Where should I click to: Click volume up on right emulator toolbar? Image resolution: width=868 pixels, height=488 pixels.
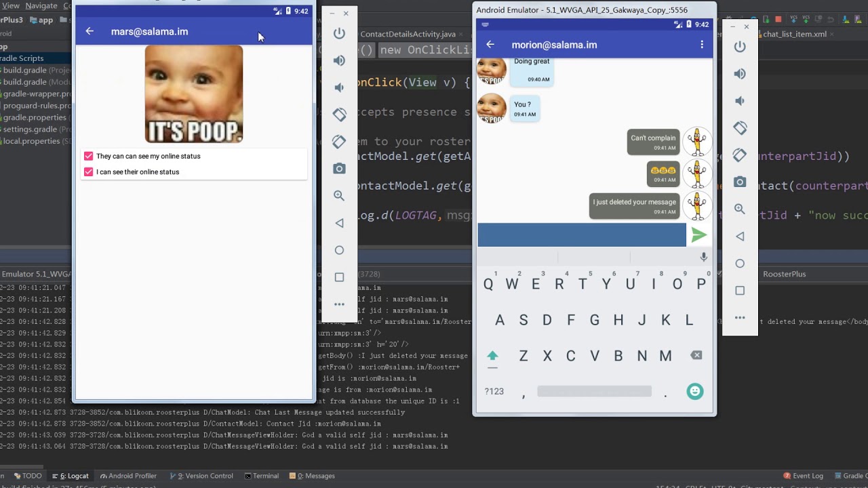pos(740,74)
